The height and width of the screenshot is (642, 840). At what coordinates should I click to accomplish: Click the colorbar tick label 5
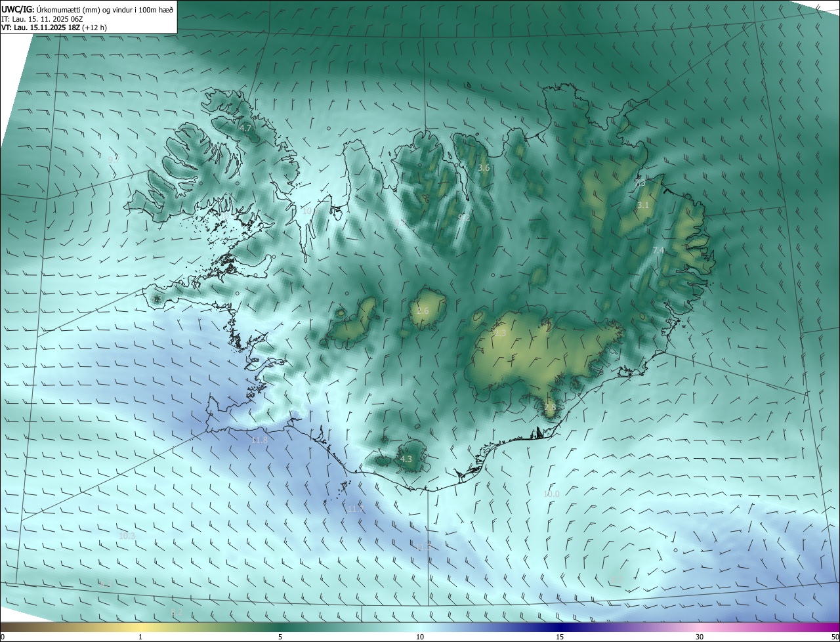[x=280, y=637]
